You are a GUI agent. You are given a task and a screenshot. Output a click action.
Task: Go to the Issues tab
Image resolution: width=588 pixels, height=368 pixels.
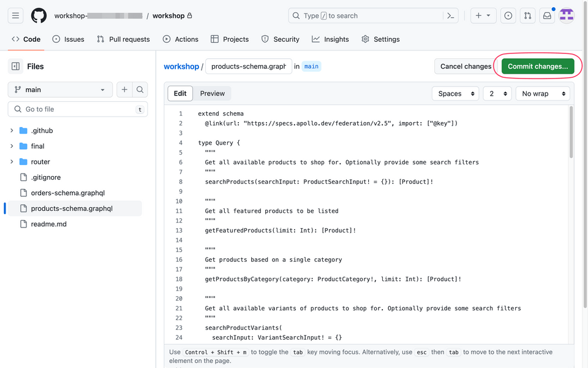tap(68, 39)
